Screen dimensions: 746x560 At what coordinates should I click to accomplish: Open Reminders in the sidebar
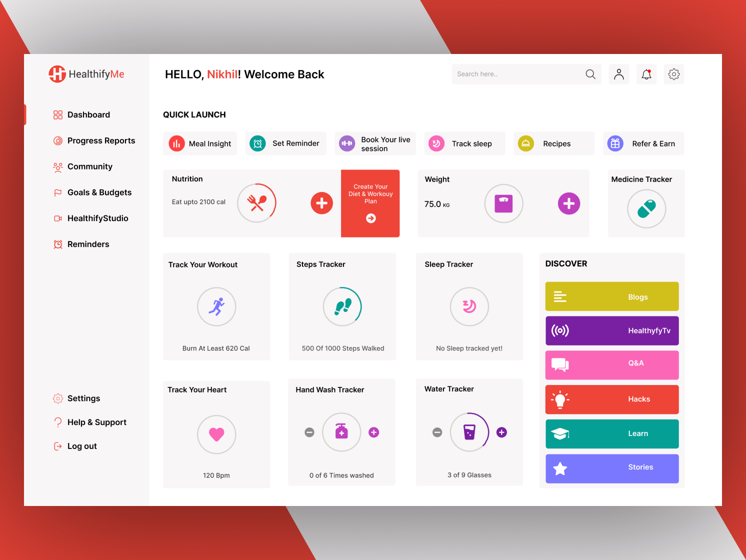pyautogui.click(x=81, y=244)
